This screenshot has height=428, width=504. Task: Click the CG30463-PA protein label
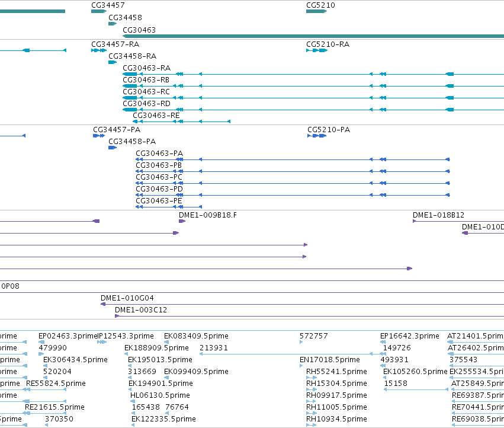[159, 153]
